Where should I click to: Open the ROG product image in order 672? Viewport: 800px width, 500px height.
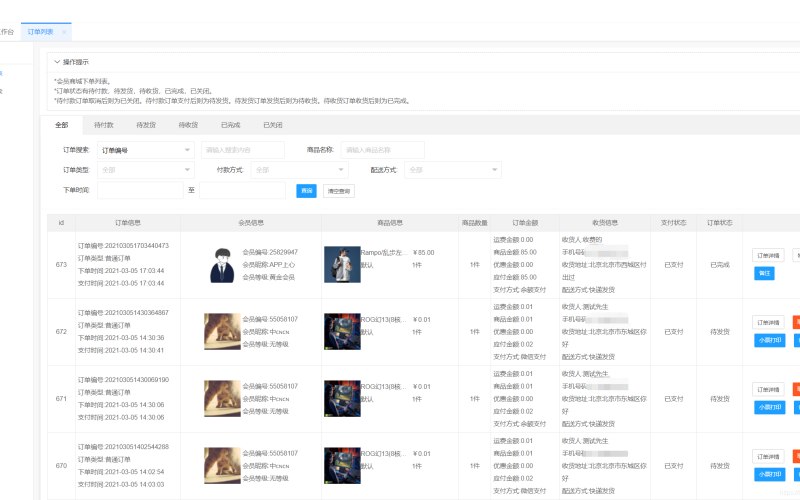[x=342, y=332]
